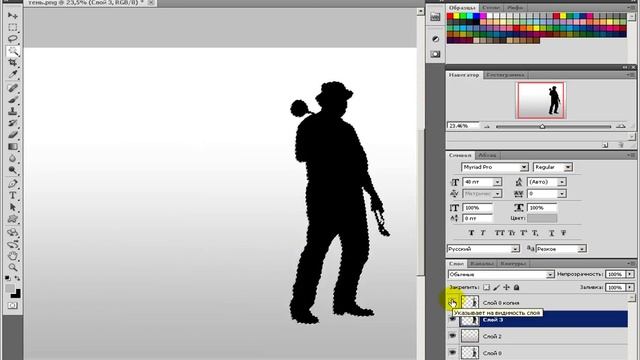Hide layer Слой 2
Screen dimensions: 640x360
coord(453,336)
